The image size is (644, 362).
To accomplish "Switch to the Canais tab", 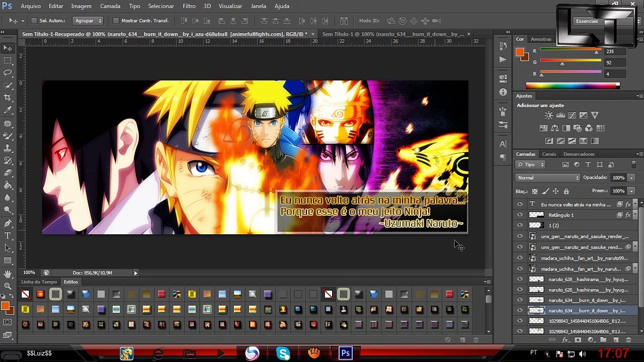I will (549, 154).
